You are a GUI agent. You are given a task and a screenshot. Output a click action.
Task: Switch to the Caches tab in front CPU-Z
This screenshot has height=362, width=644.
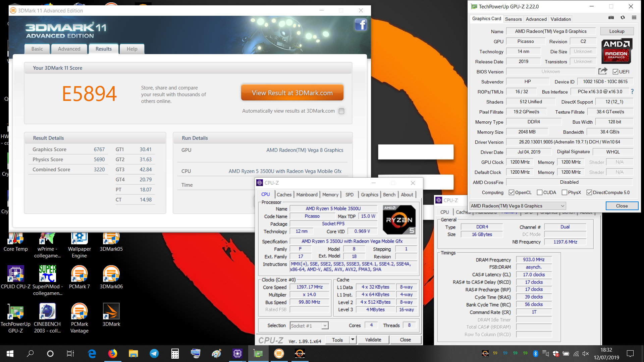tap(284, 194)
